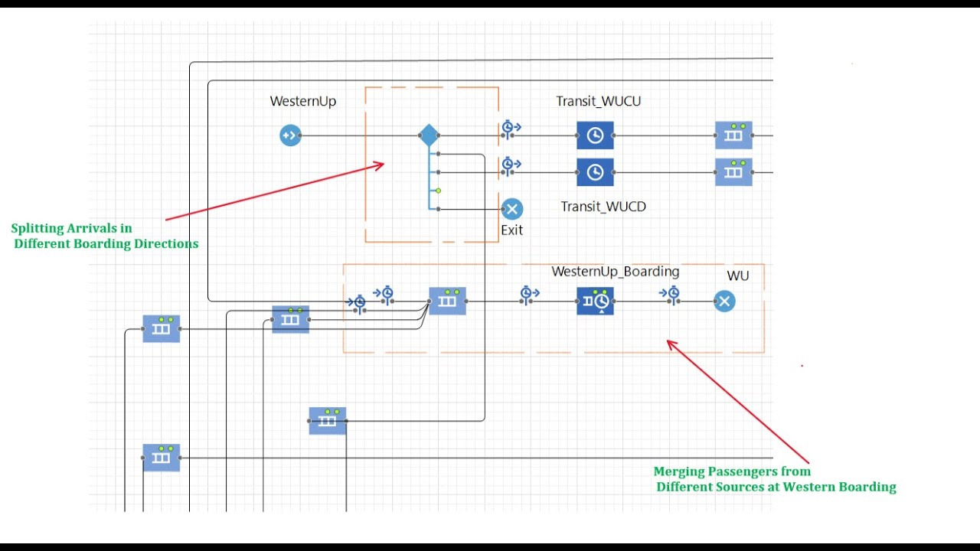Select the WesternUp source block icon

point(289,135)
